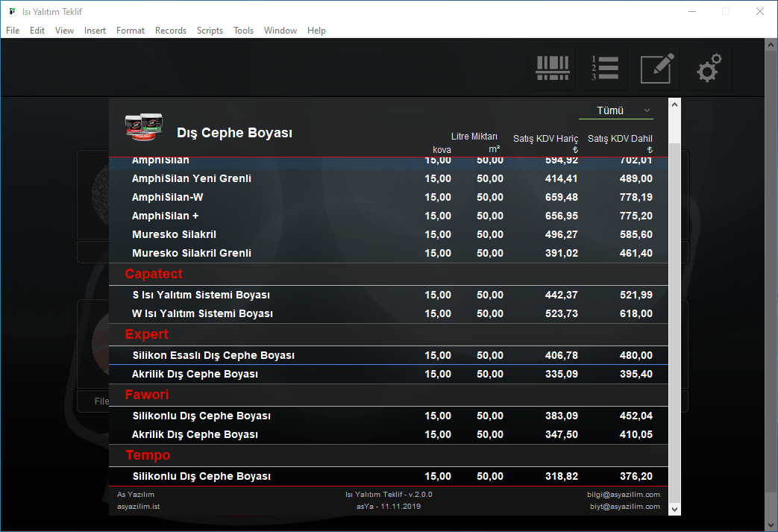Click price 461,40 for Muresko Silakril Grenli

coord(636,253)
